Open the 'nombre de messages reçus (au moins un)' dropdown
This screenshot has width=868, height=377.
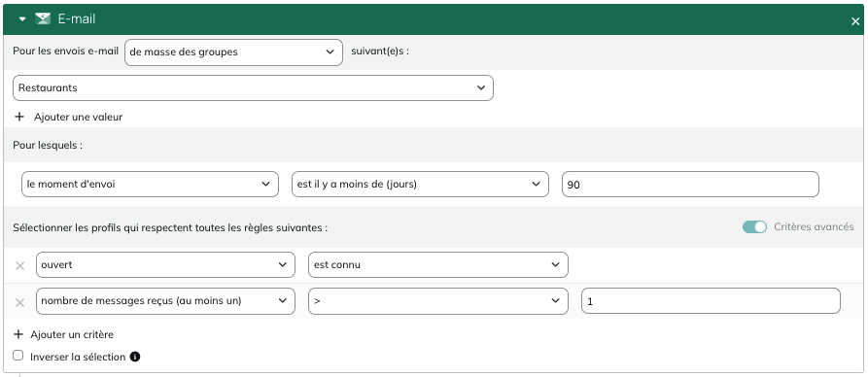pyautogui.click(x=165, y=301)
